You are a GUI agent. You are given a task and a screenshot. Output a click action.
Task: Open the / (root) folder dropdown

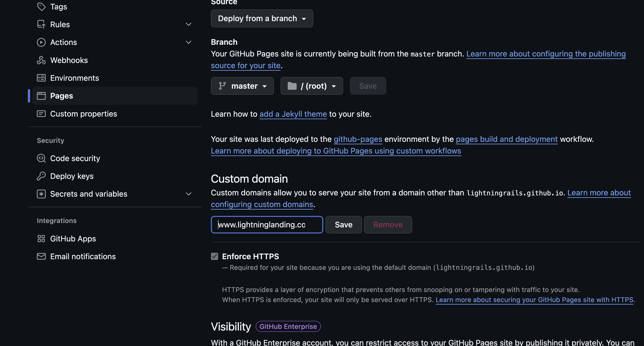(312, 86)
